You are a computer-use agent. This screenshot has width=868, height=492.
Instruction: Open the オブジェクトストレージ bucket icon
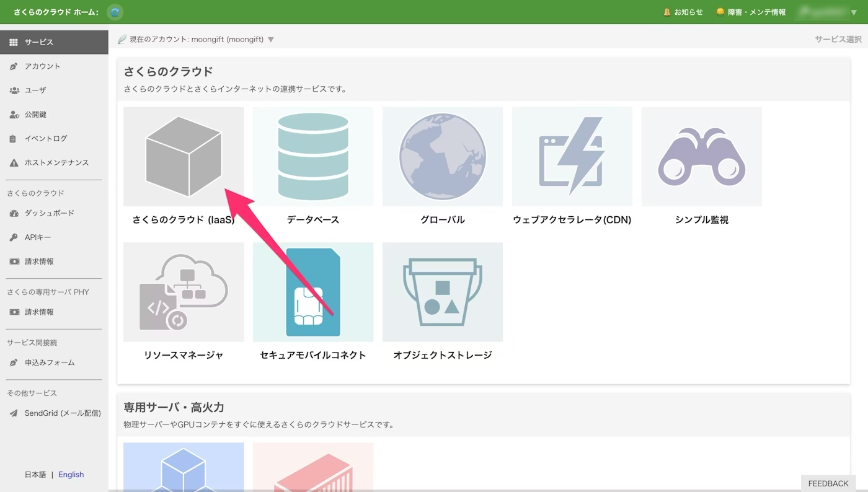[443, 292]
